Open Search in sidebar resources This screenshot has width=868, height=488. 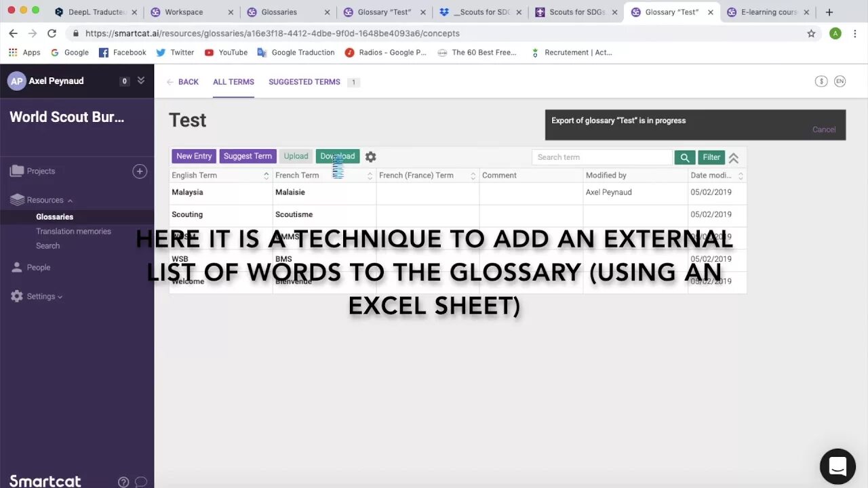(x=47, y=245)
